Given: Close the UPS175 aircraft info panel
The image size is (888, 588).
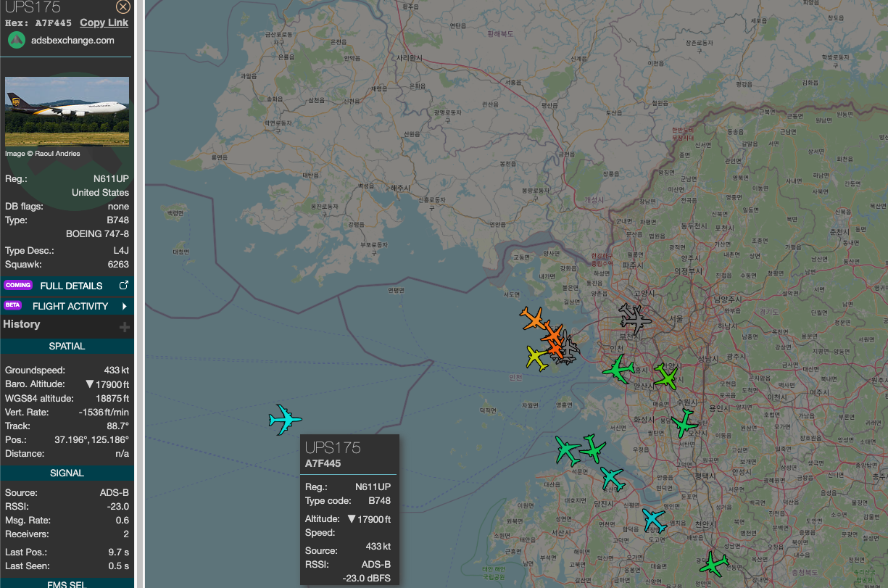Looking at the screenshot, I should [x=123, y=7].
